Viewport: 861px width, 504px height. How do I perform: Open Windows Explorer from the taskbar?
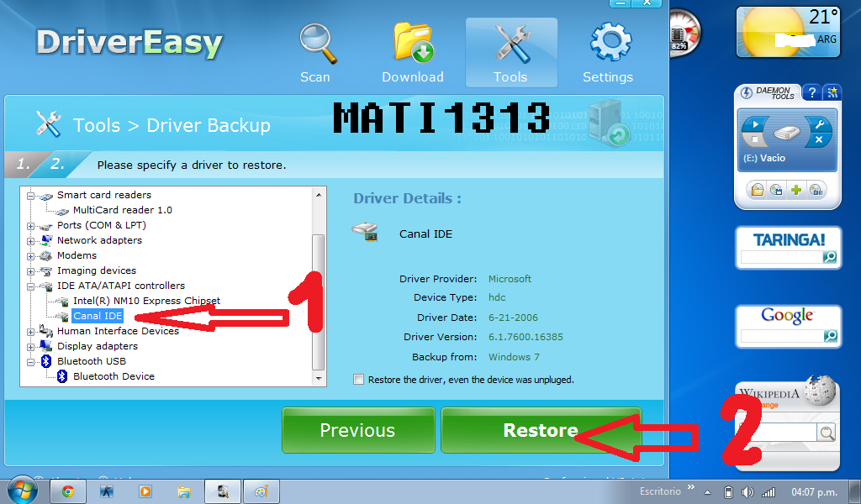(183, 491)
